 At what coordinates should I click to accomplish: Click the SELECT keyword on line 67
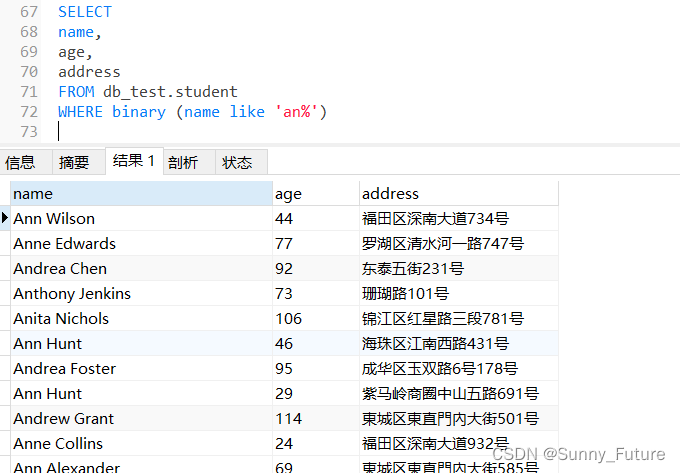click(85, 12)
